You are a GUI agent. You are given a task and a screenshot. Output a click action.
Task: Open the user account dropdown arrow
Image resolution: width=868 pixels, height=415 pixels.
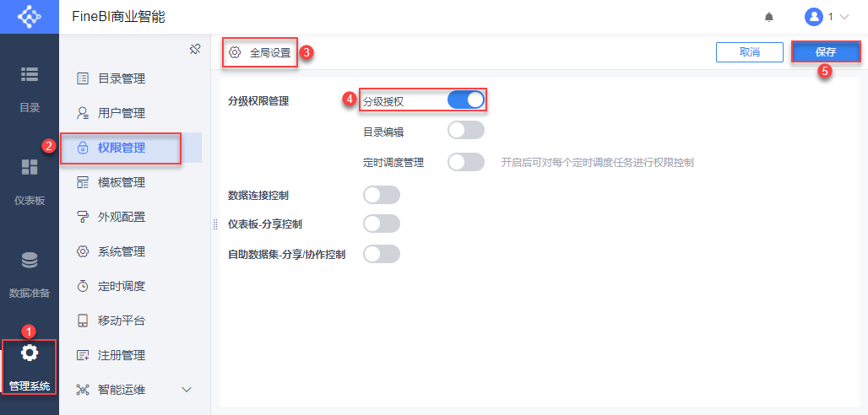pos(843,17)
